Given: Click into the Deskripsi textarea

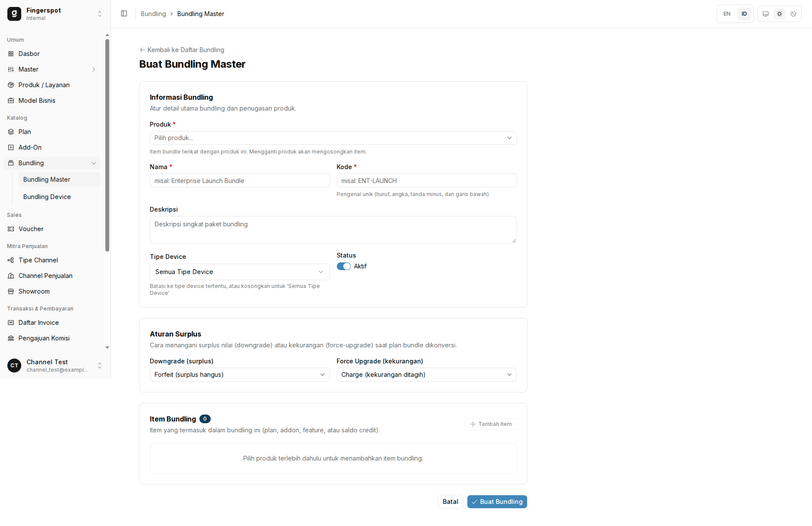Looking at the screenshot, I should coord(333,230).
